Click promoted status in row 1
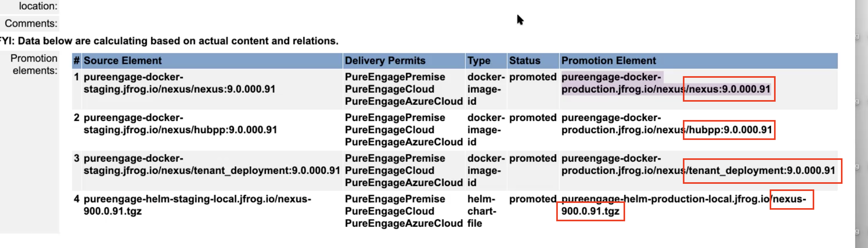The image size is (868, 248). pos(533,77)
